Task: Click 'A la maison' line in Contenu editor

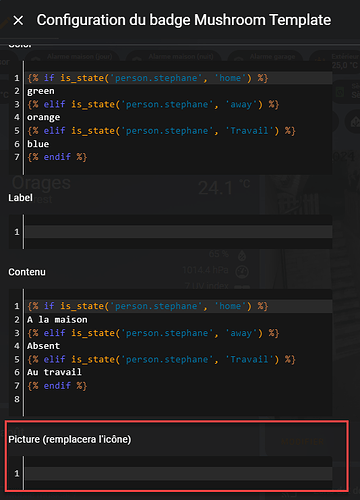Action: (x=57, y=319)
